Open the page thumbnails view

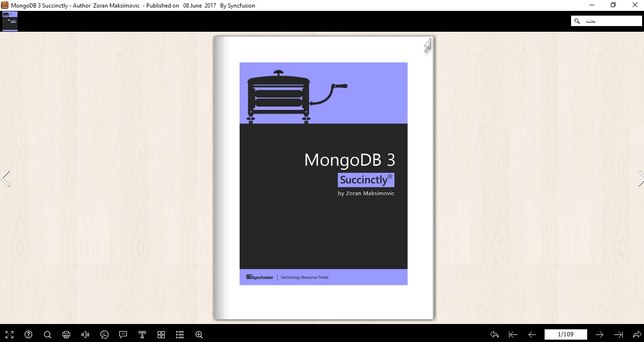[x=161, y=335]
